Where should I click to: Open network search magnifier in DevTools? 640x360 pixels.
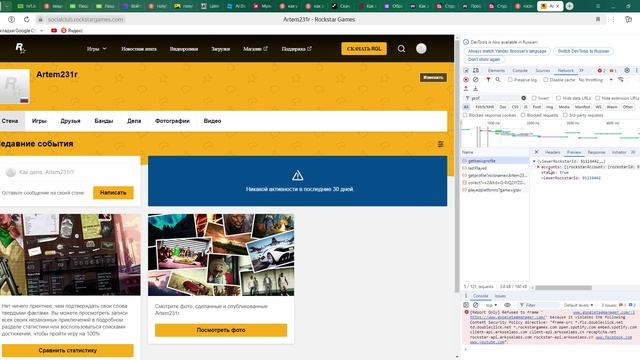pos(498,80)
